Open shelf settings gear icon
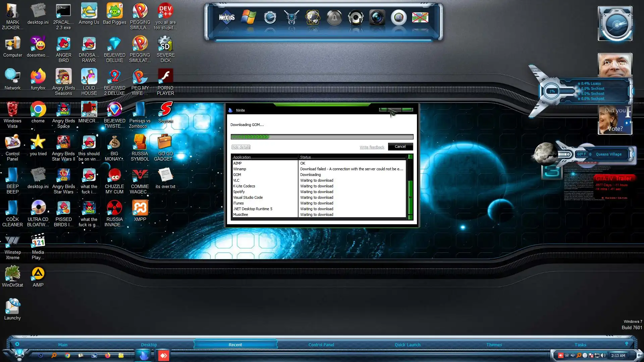The image size is (644, 362). click(x=17, y=344)
